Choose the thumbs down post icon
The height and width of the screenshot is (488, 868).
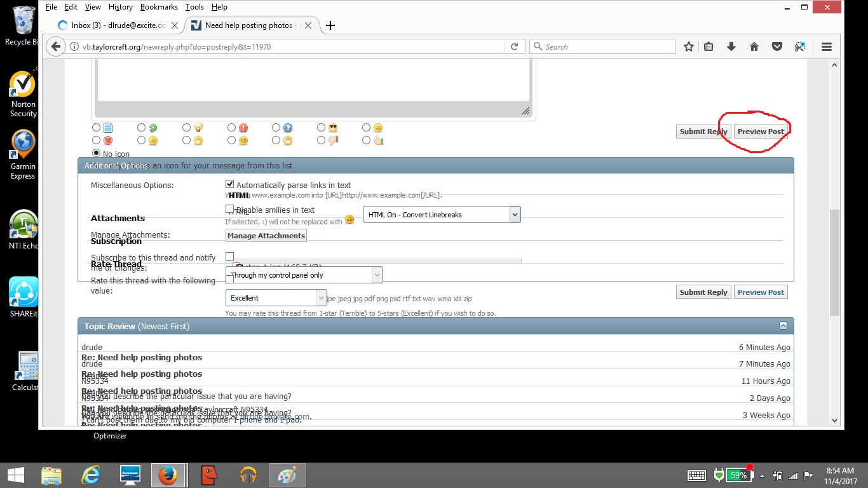click(321, 140)
